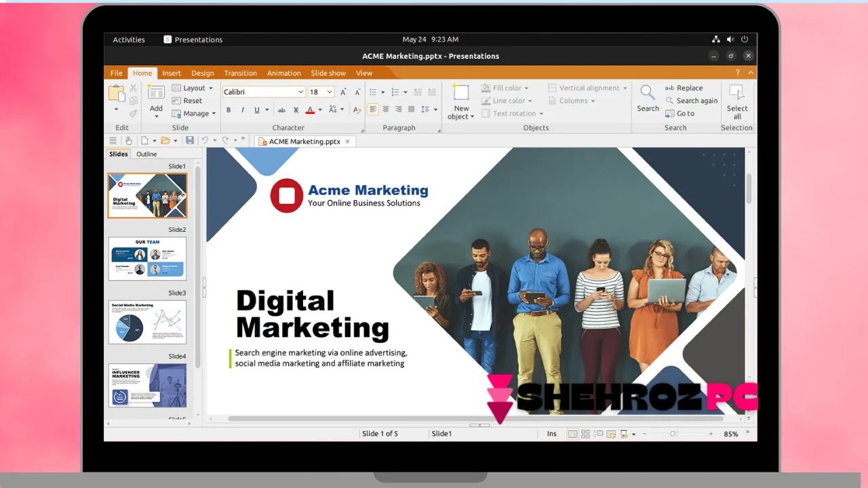Switch to outline view icon in status bar

pyautogui.click(x=598, y=434)
